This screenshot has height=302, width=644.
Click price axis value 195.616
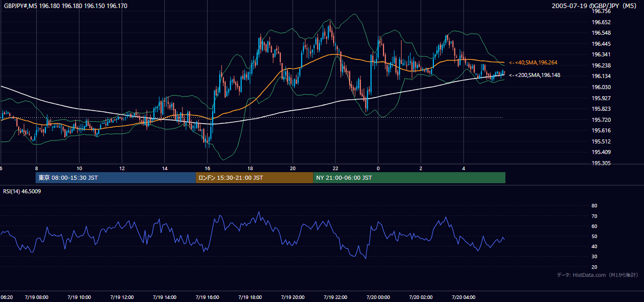(601, 130)
